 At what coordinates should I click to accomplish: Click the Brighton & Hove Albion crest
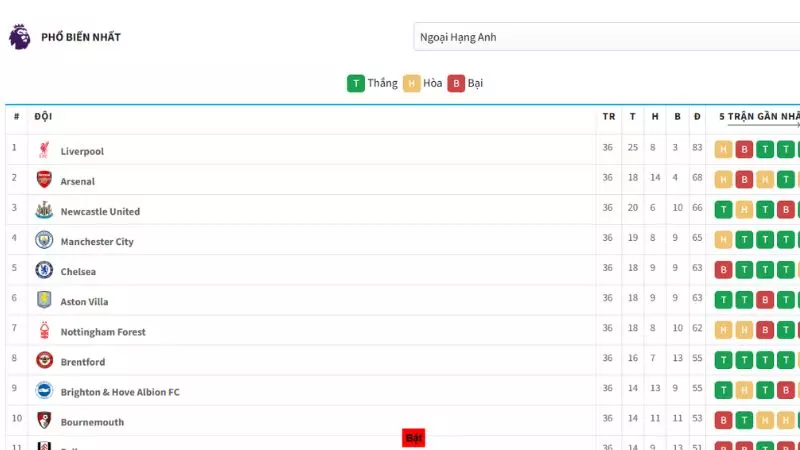(44, 390)
